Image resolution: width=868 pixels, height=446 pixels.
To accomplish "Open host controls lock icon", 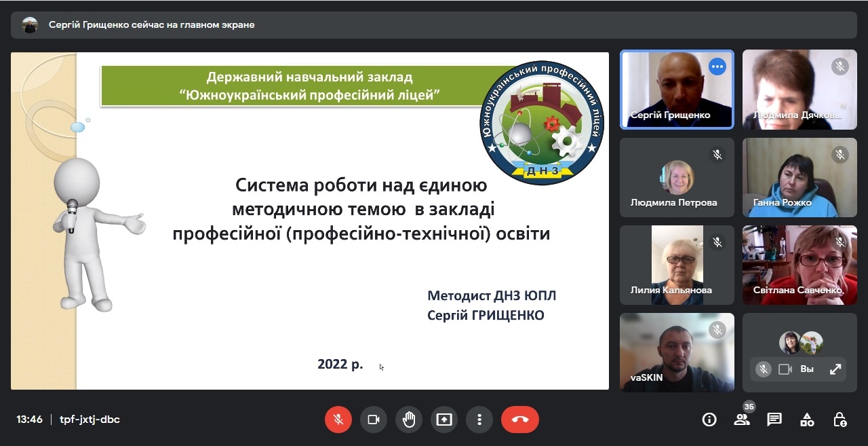I will point(840,420).
